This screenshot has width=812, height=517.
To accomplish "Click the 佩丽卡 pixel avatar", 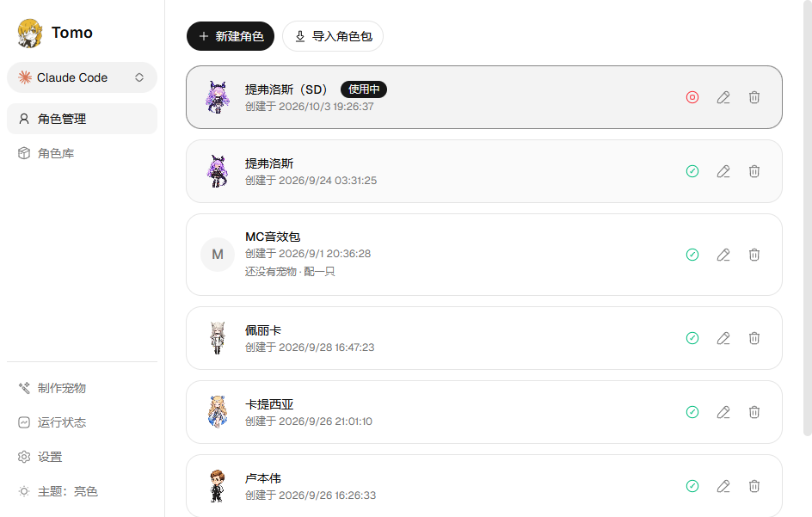I will pyautogui.click(x=218, y=338).
